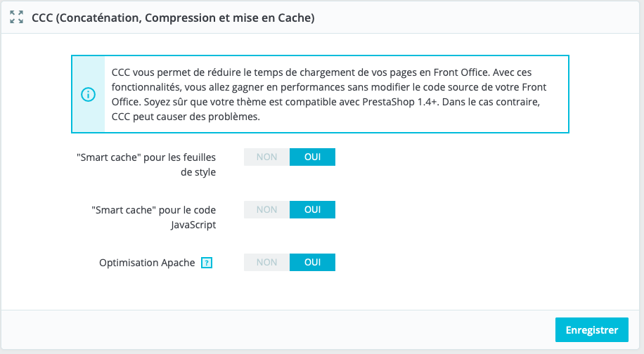The width and height of the screenshot is (644, 354).
Task: Click the "Smart cache" pour les feuilles label
Action: [146, 157]
